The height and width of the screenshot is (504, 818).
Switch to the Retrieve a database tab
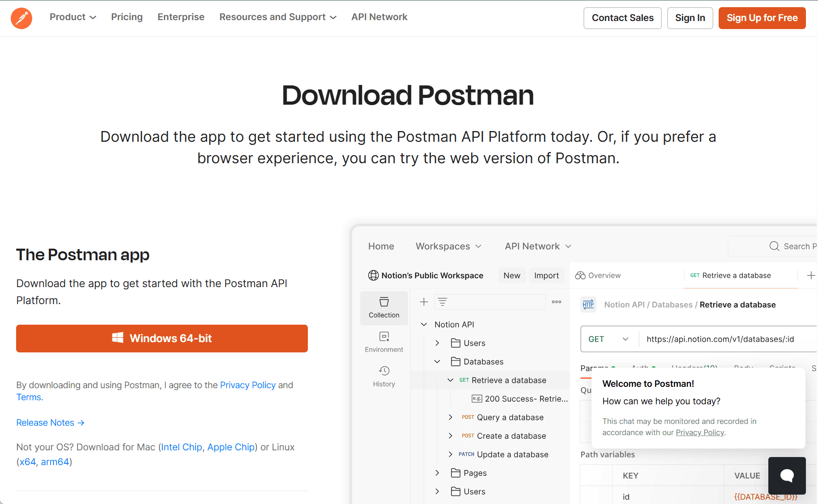[x=736, y=275]
